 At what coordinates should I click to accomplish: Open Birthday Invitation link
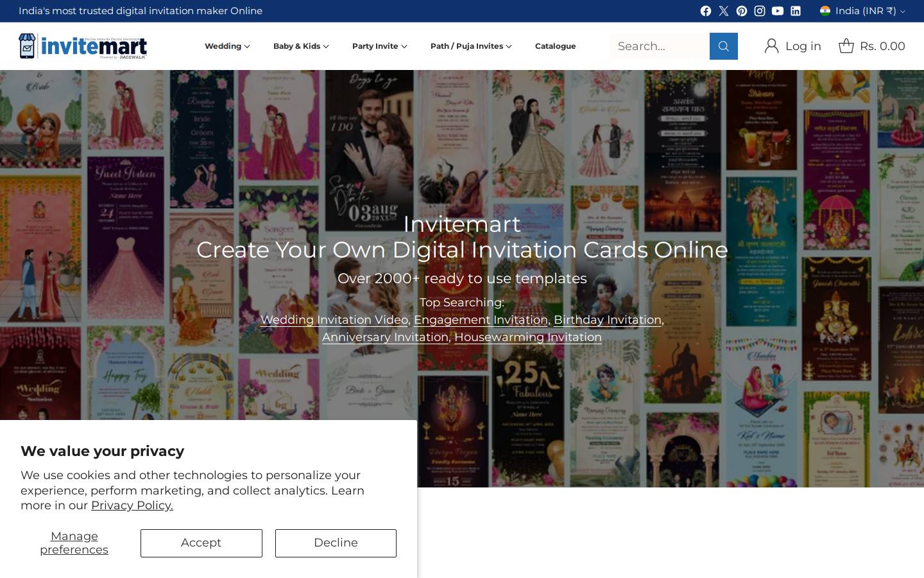pos(608,320)
